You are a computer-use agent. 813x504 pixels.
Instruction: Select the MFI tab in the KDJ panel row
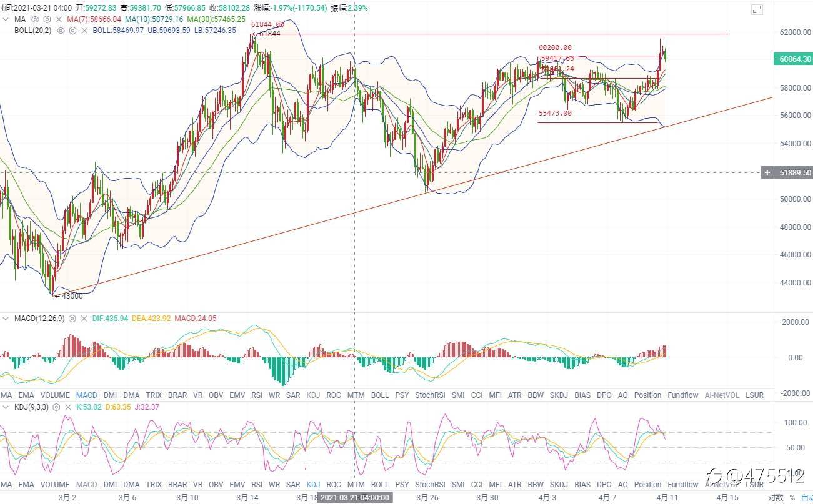[496, 485]
